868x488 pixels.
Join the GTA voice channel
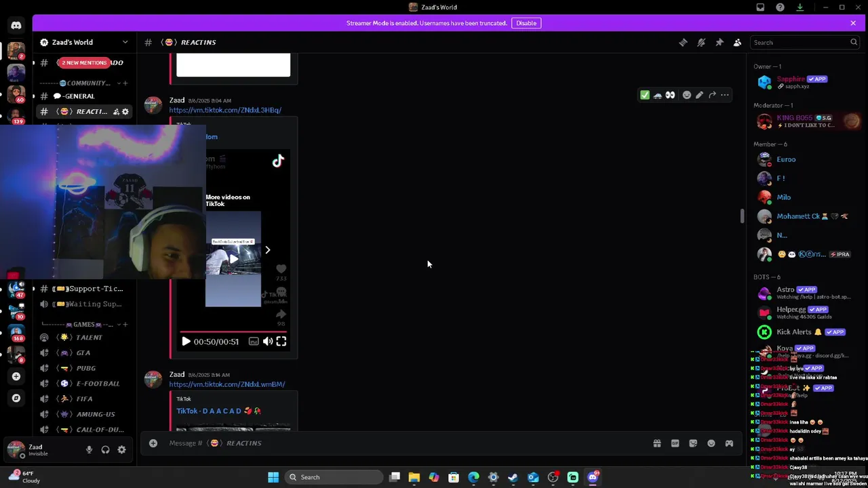click(x=84, y=352)
